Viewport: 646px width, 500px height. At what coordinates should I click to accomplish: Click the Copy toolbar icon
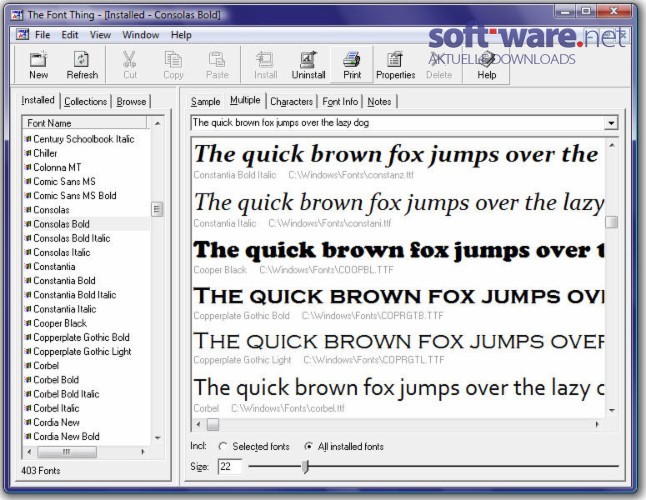coord(173,59)
